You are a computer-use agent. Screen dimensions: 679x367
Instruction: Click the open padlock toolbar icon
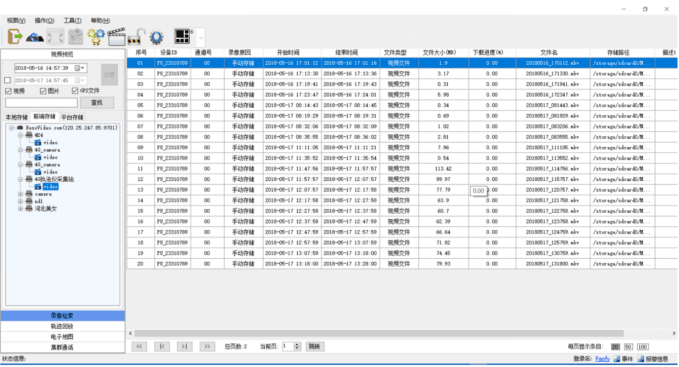click(136, 37)
